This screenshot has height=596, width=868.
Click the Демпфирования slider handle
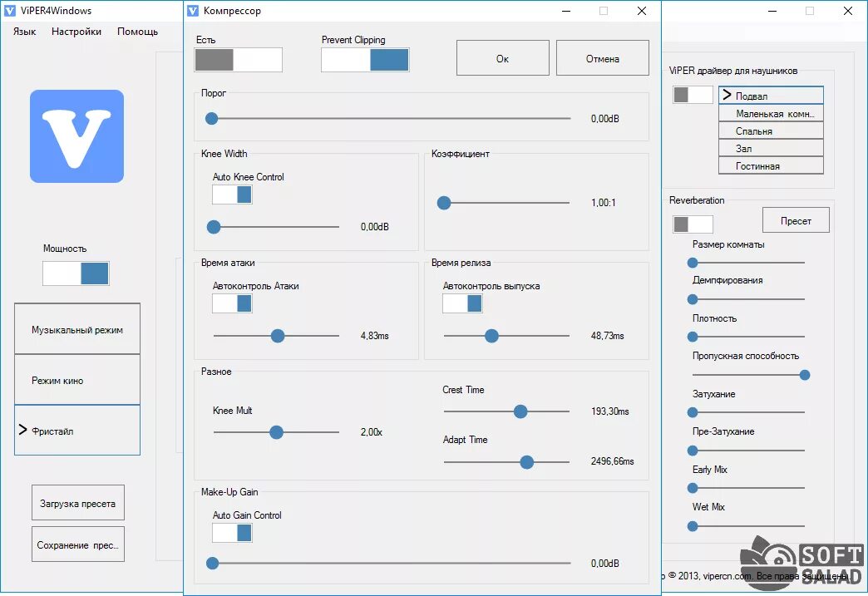pos(693,299)
